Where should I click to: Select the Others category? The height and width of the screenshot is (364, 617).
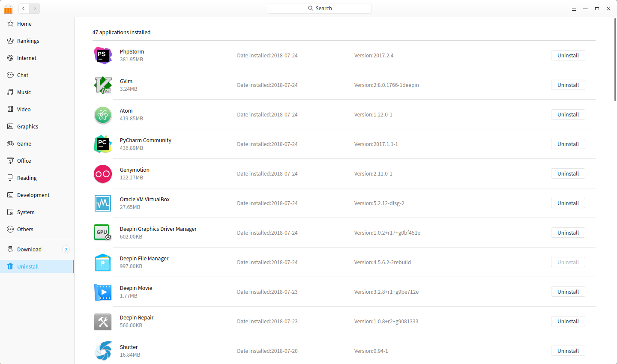(x=37, y=230)
